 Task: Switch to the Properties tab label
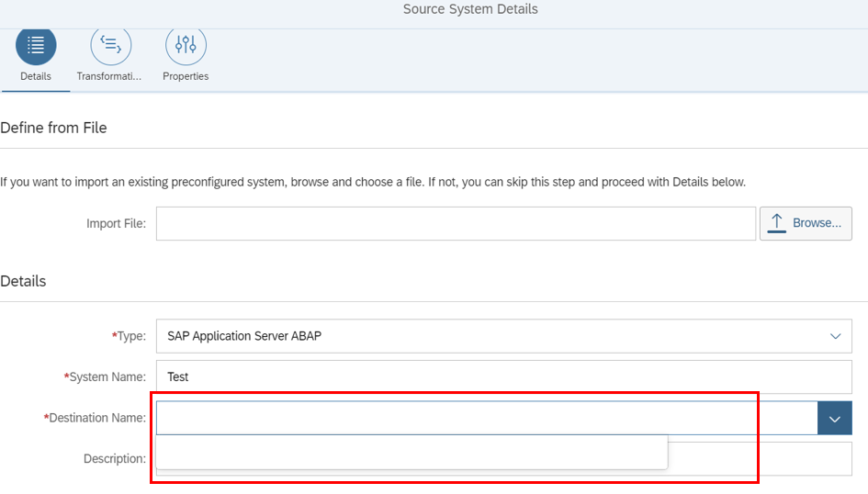(x=186, y=76)
